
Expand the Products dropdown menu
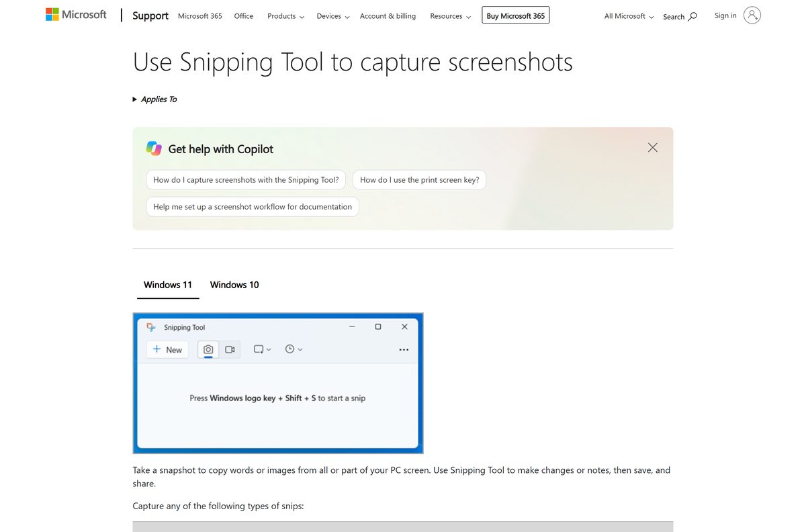point(285,16)
